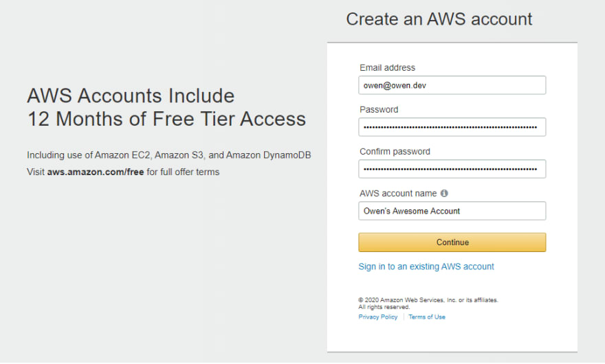Click the yellow Continue button

tap(452, 242)
